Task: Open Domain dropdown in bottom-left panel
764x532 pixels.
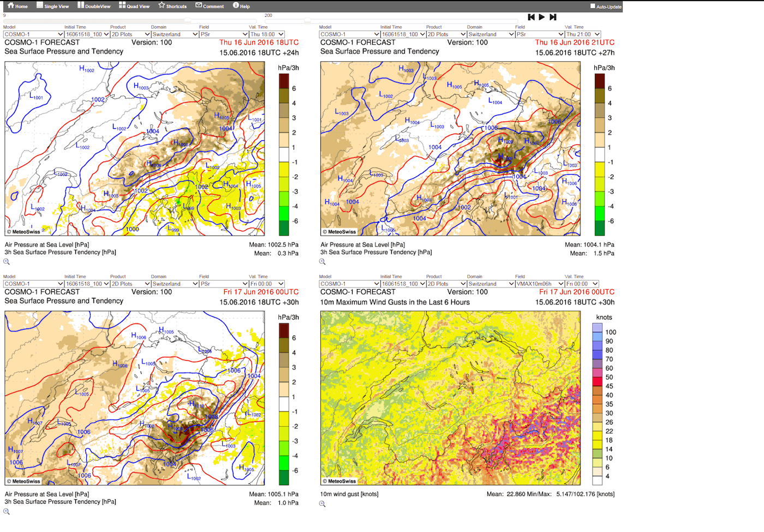Action: coord(175,284)
